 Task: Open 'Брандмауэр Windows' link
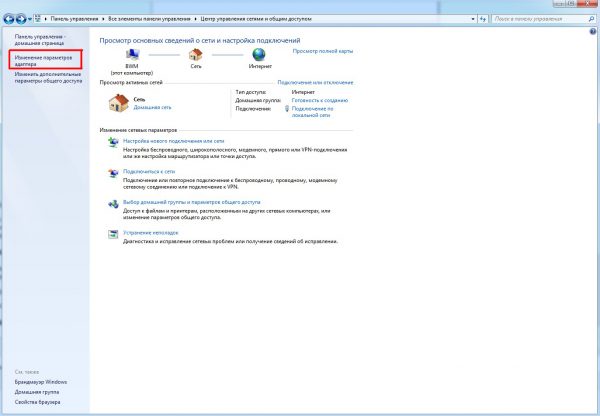[41, 382]
